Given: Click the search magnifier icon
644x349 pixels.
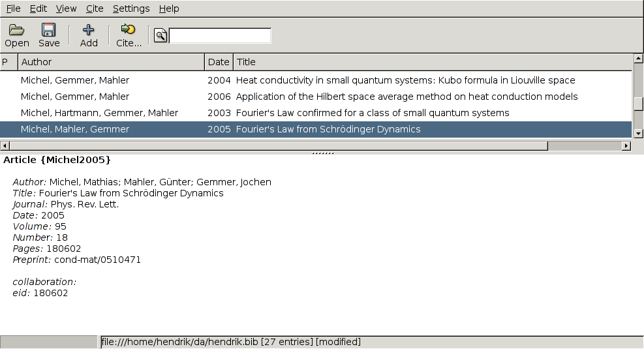Looking at the screenshot, I should click(161, 36).
